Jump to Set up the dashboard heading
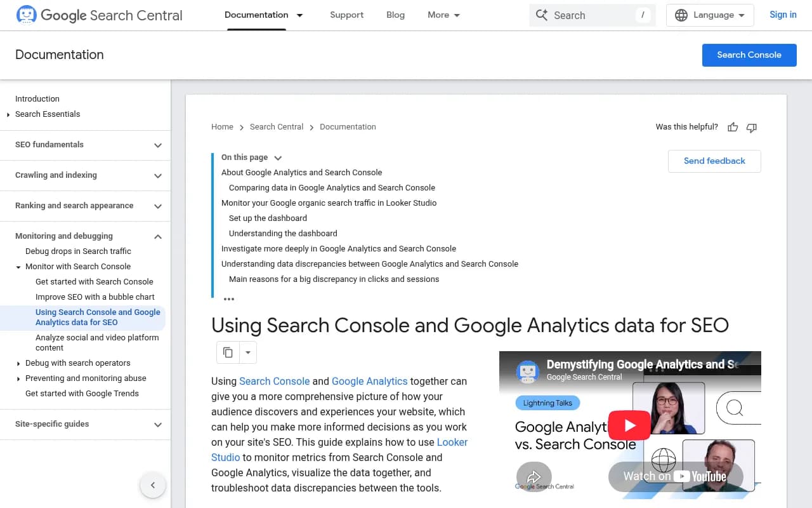 [x=268, y=218]
